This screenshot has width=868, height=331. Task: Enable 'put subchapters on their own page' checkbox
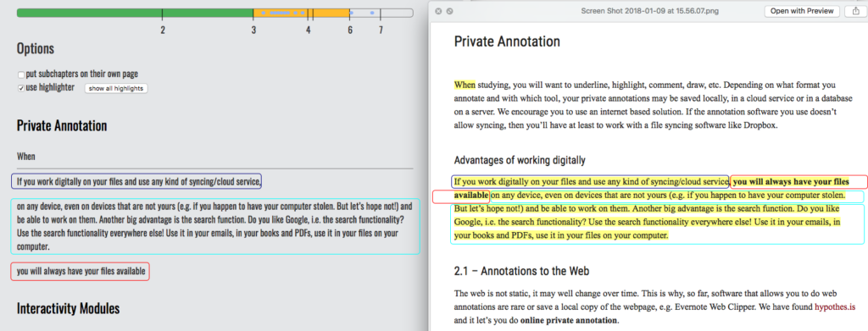point(21,74)
